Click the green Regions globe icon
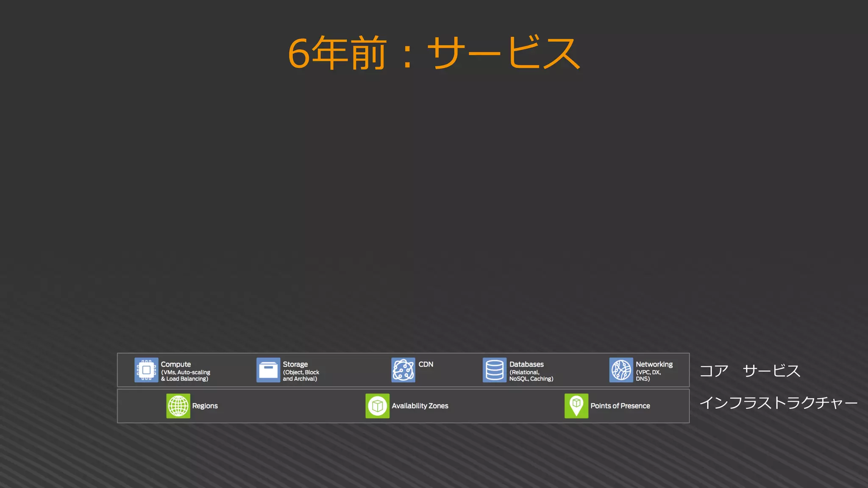The height and width of the screenshot is (488, 868). point(178,406)
